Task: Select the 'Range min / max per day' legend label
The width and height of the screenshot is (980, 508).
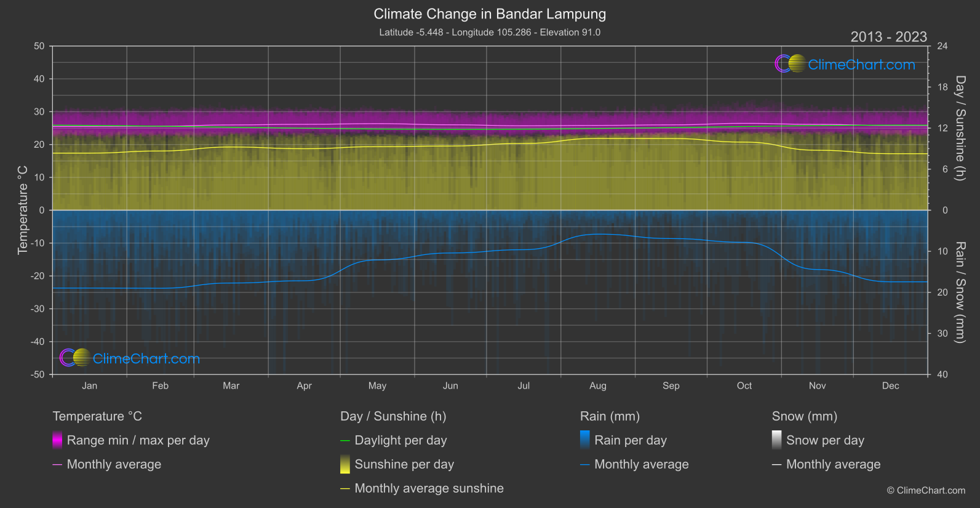Action: 138,440
